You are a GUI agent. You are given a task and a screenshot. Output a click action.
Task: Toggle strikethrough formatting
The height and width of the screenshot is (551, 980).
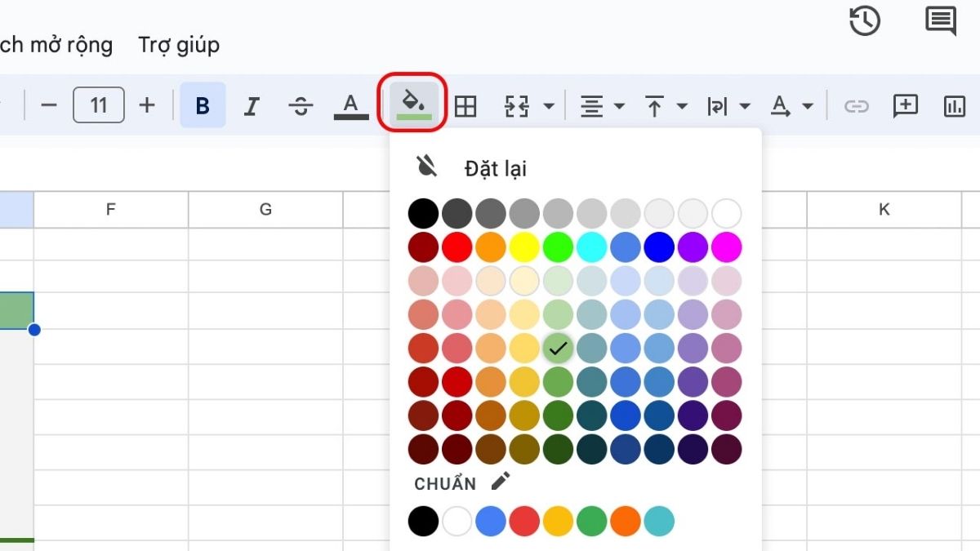click(x=301, y=104)
